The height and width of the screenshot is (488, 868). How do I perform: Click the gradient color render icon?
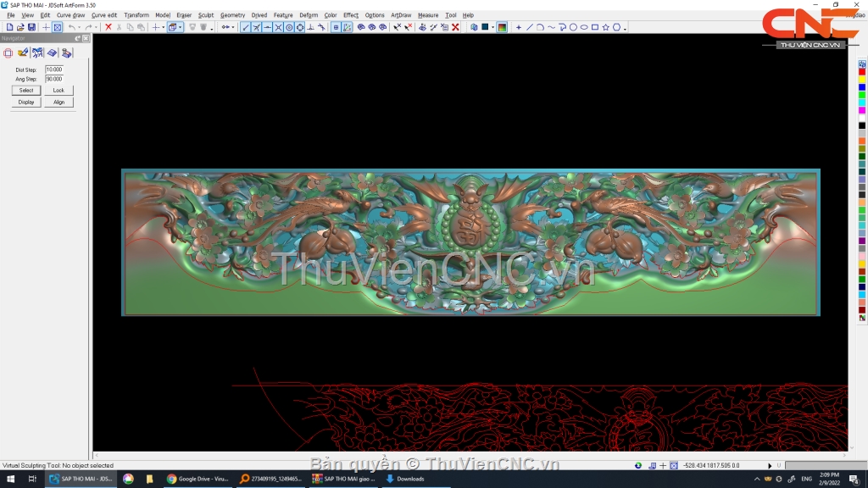[502, 27]
